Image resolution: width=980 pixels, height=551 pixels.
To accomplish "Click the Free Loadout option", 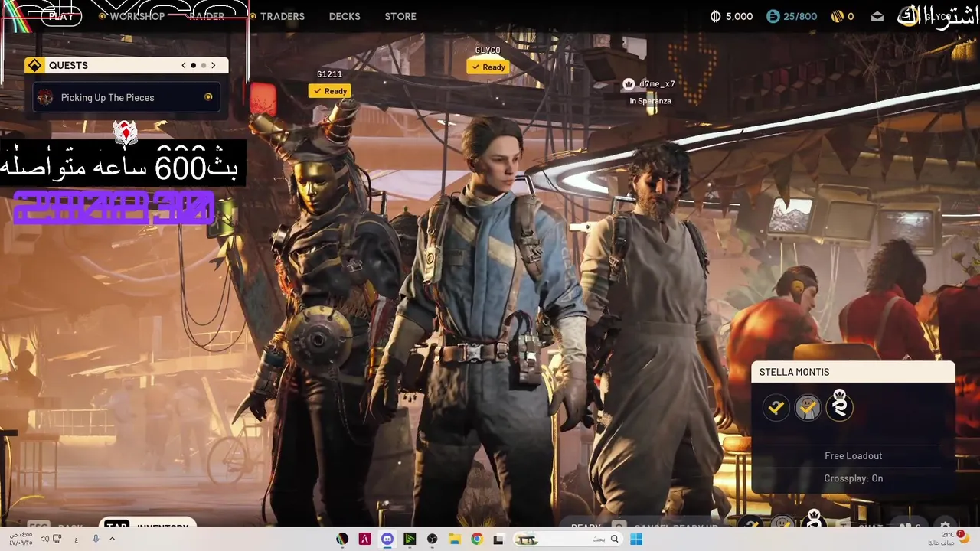I will (x=853, y=456).
